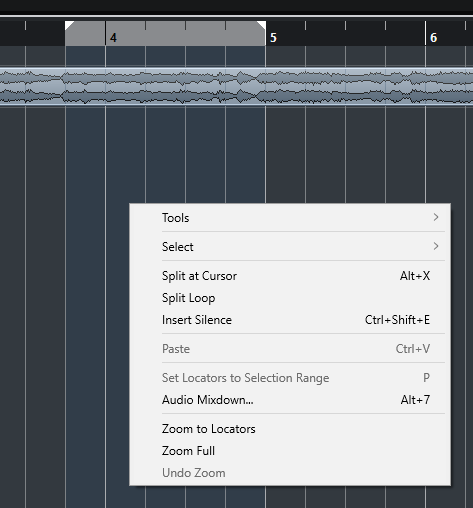This screenshot has height=508, width=473.
Task: Click bar 6 on the ruler
Action: (x=433, y=38)
